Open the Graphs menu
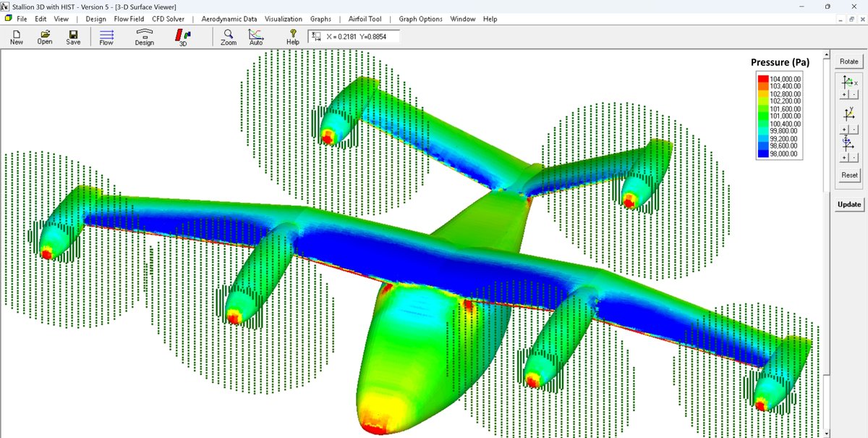The height and width of the screenshot is (438, 868). (320, 19)
